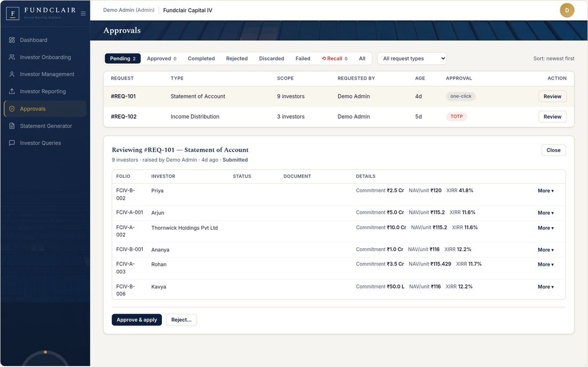
Task: Open the All request types dropdown
Action: (x=412, y=58)
